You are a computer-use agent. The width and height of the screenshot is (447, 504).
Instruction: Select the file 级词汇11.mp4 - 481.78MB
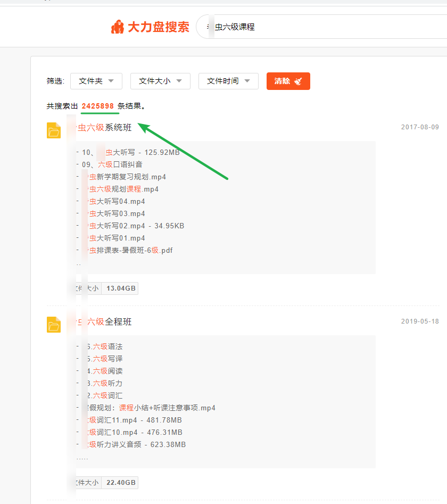(135, 420)
